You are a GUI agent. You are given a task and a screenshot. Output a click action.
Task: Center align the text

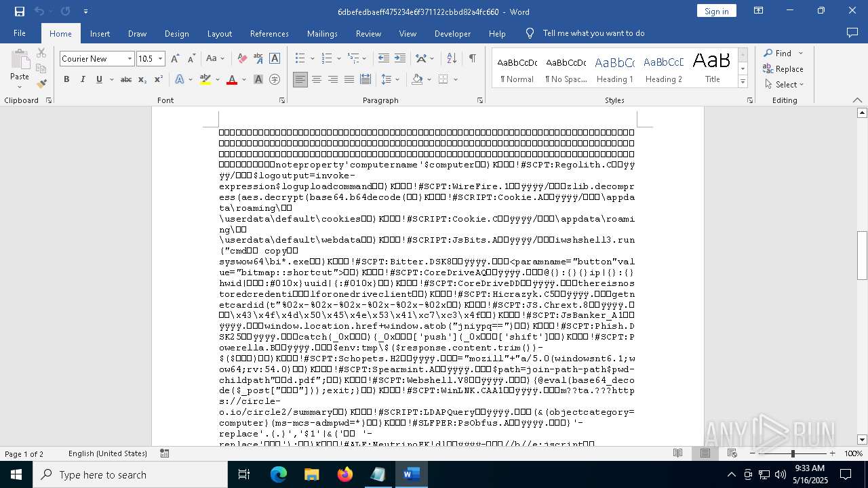(317, 79)
